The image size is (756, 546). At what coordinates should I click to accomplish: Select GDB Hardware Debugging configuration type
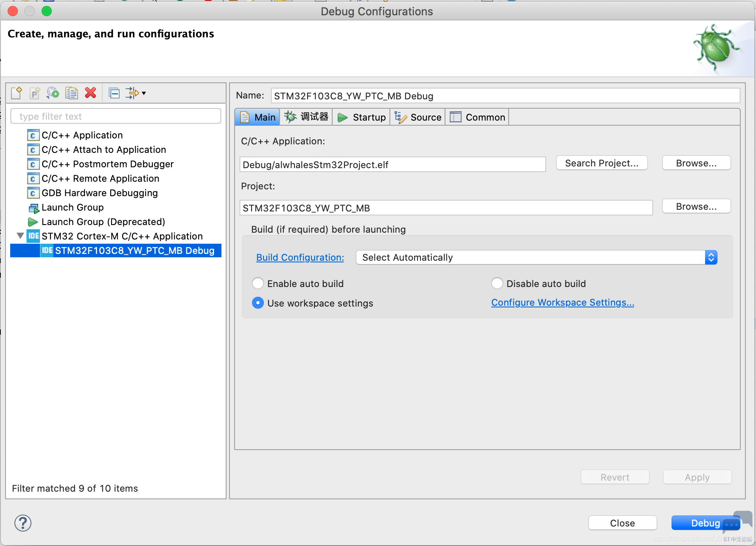tap(99, 193)
